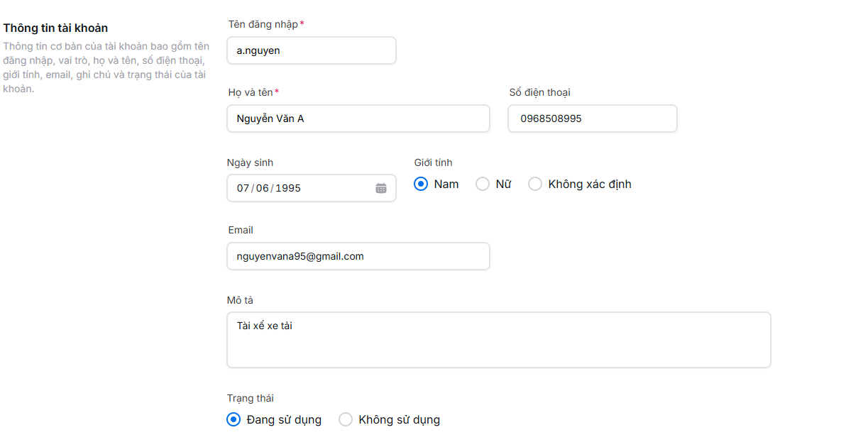Choose Nữ as the gender

coord(483,184)
